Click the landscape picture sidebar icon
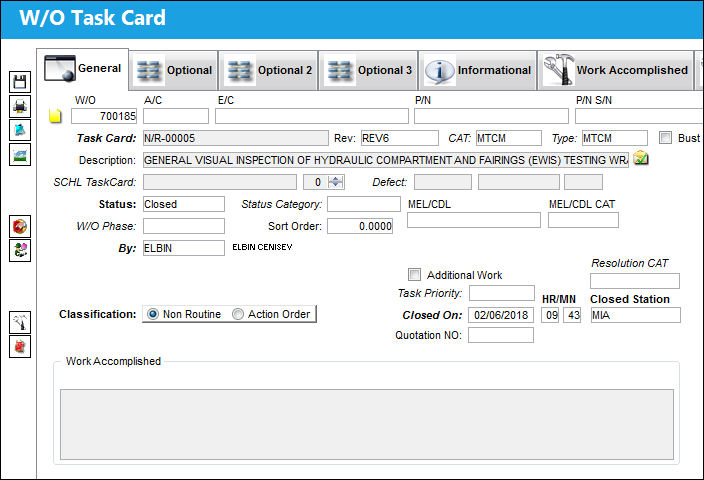704x480 pixels. tap(20, 155)
